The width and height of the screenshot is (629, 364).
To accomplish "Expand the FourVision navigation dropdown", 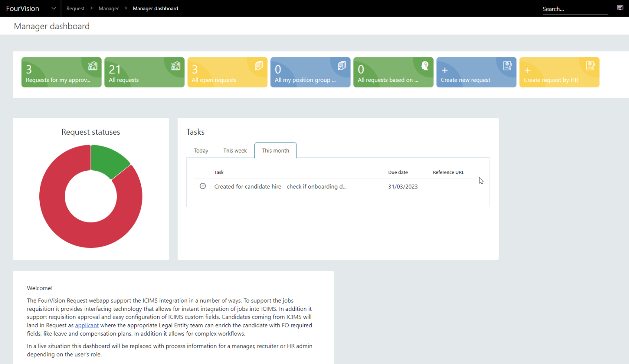I will pos(54,8).
